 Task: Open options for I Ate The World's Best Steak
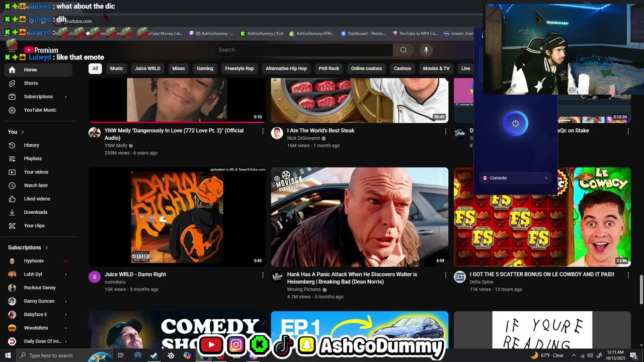click(445, 131)
